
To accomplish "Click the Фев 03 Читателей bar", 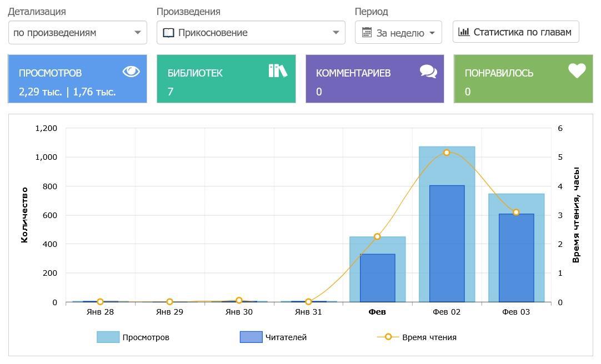I will point(516,258).
